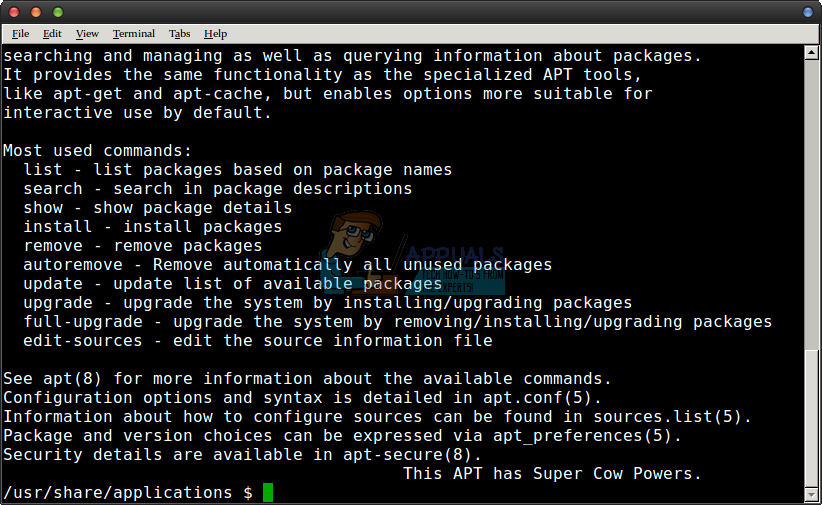Click the red close window button
The height and width of the screenshot is (505, 822).
point(16,12)
